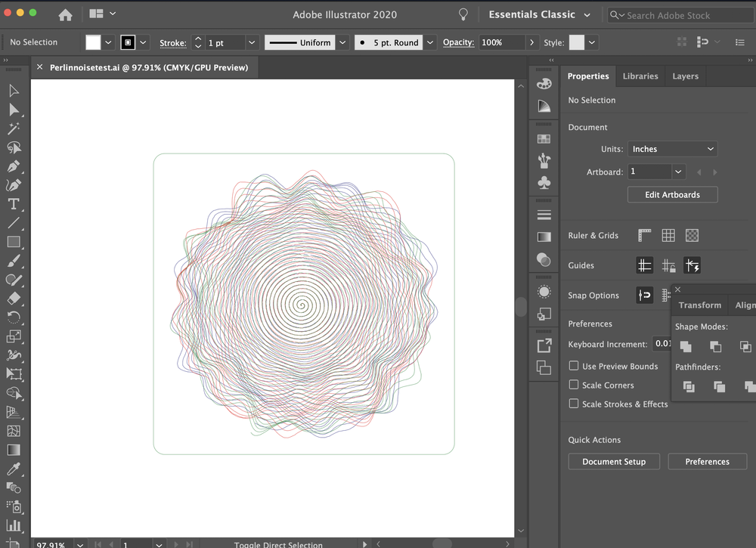Viewport: 756px width, 548px height.
Task: Choose the Perspective Grid tool
Action: click(x=14, y=412)
